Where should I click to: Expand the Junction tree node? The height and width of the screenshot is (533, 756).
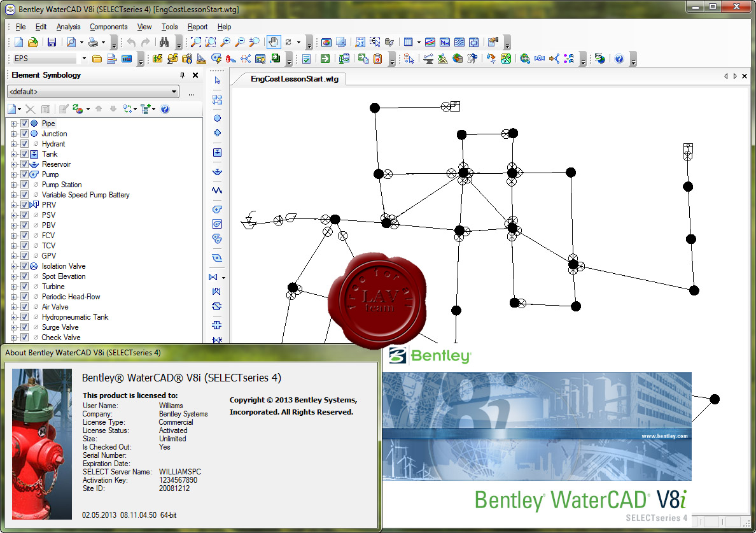click(x=14, y=134)
